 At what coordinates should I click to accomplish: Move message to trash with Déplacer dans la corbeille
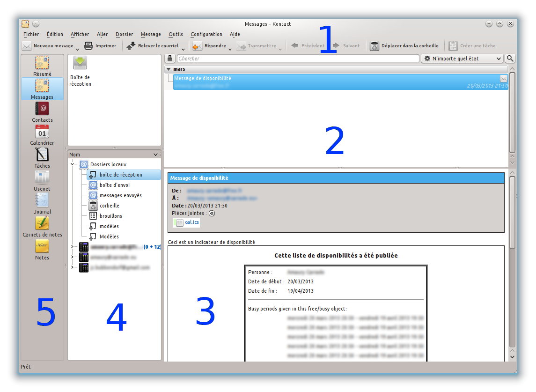click(404, 46)
